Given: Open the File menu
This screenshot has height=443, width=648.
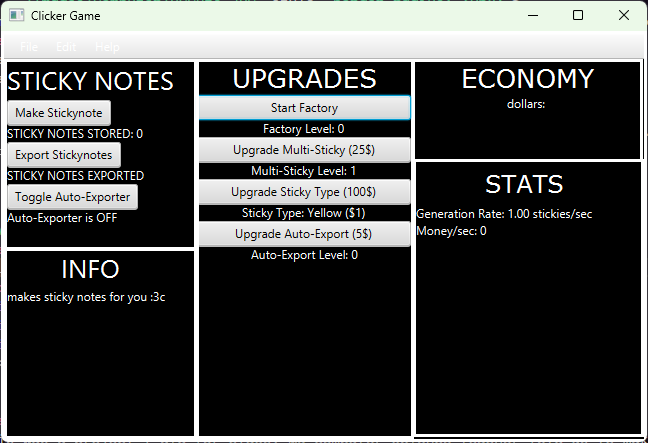Looking at the screenshot, I should [x=29, y=47].
